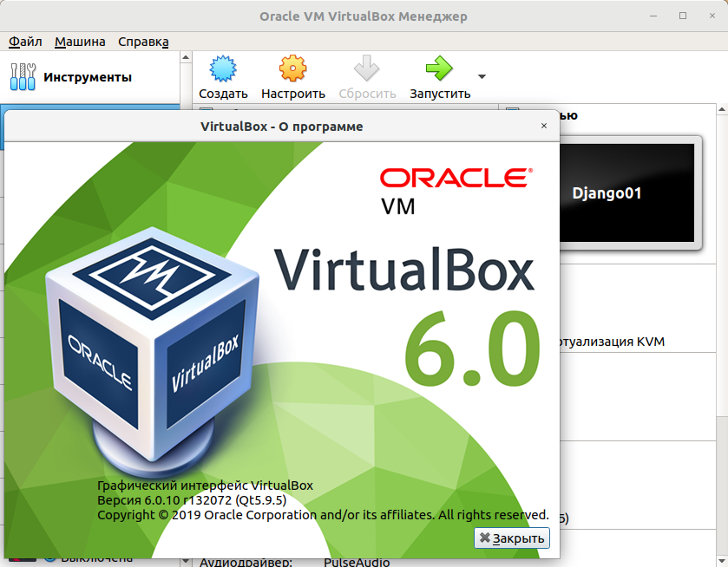Click the Django01 preview thumbnail

click(x=627, y=192)
